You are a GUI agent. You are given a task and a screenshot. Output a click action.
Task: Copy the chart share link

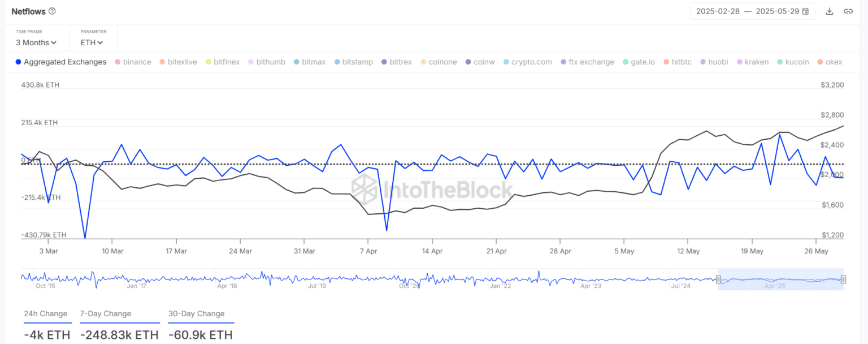(848, 11)
